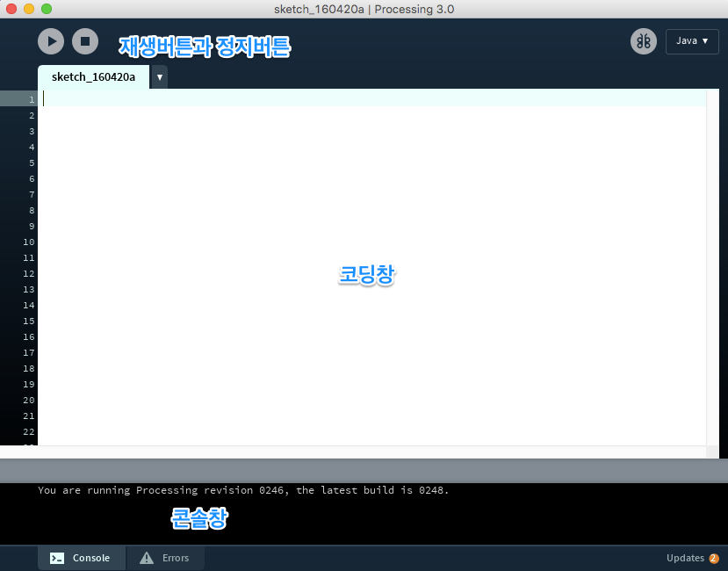Click line number 5 in the gutter
Screen dimensions: 728x571
pyautogui.click(x=32, y=163)
